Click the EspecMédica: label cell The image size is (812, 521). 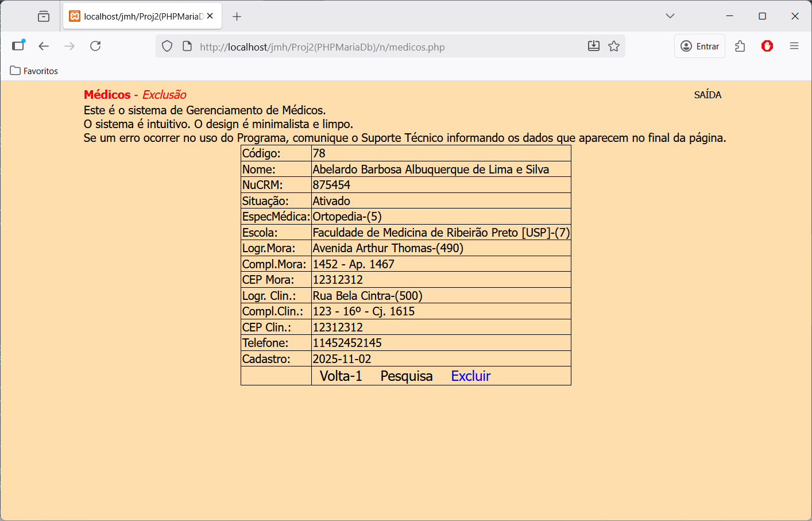(x=276, y=217)
